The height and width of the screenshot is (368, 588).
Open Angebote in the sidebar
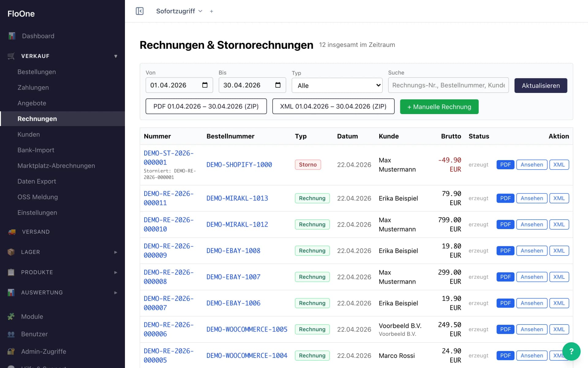click(x=32, y=103)
